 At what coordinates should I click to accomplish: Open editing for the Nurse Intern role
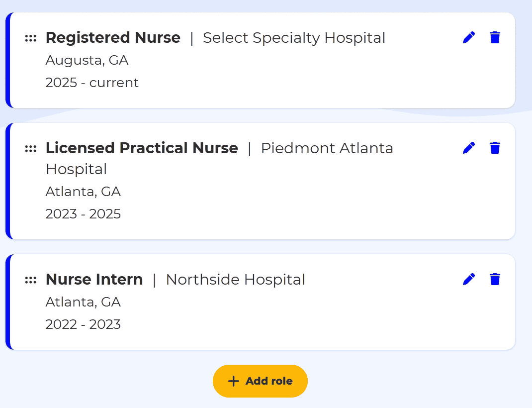click(x=468, y=279)
